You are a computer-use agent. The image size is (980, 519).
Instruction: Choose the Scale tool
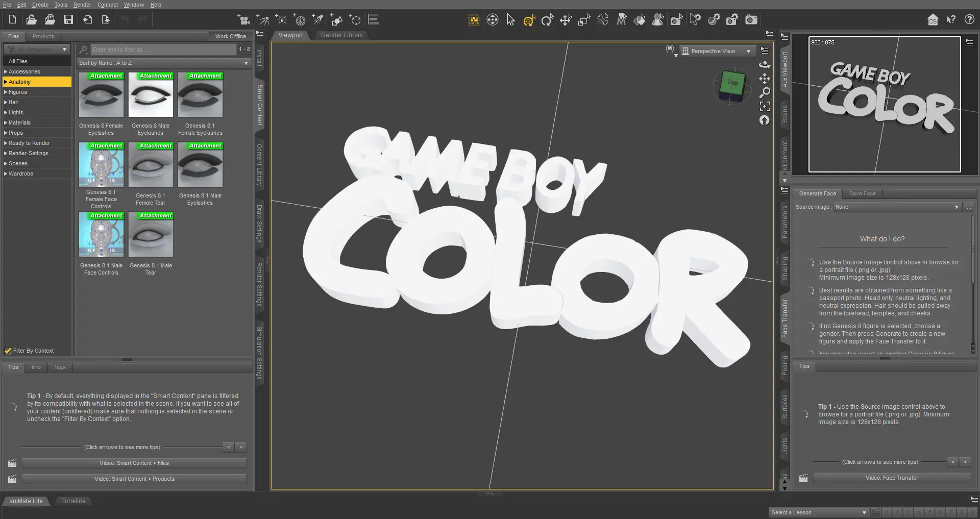coord(584,20)
